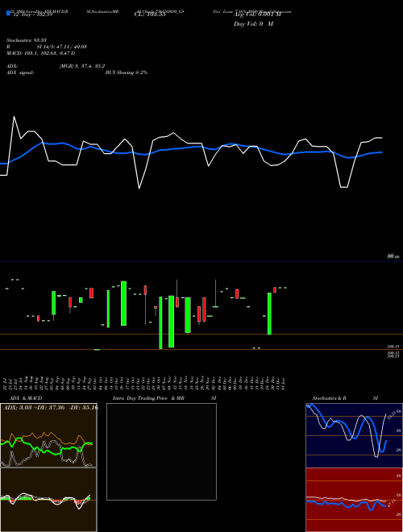Click the date labels on the candlestick axis

pos(144,384)
